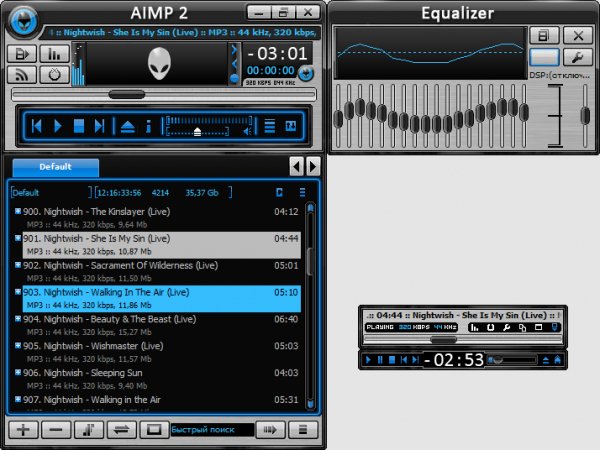
Task: Remove files with the minus button
Action: pos(56,430)
